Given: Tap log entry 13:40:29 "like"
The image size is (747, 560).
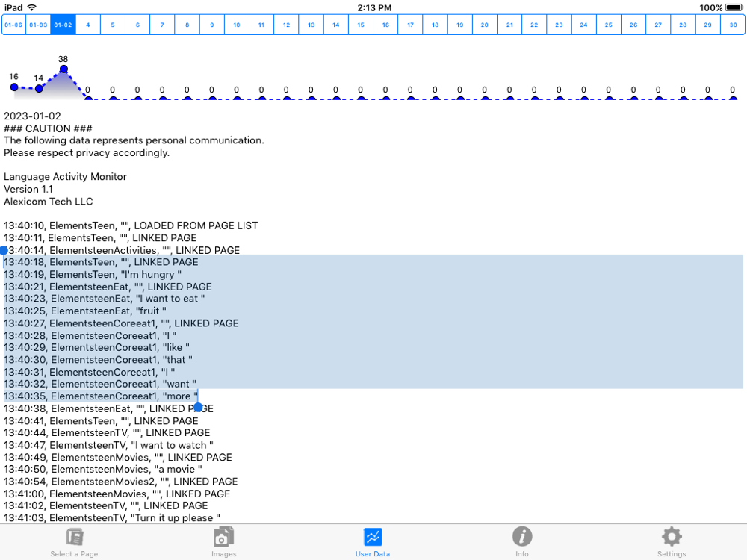Looking at the screenshot, I should tap(96, 348).
